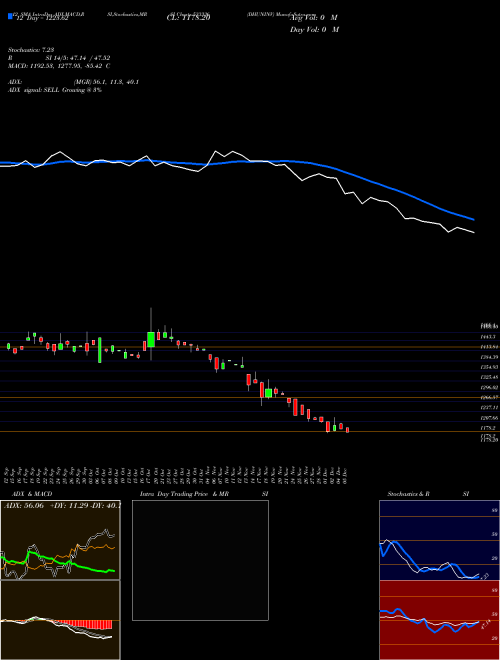This screenshot has height=660, width=500.
Task: Click the 'Stochastics & R' panel title
Action: click(x=409, y=494)
